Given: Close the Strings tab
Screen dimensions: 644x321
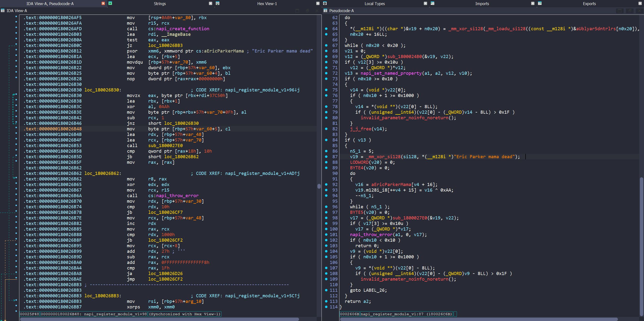Looking at the screenshot, I should click(x=211, y=3).
